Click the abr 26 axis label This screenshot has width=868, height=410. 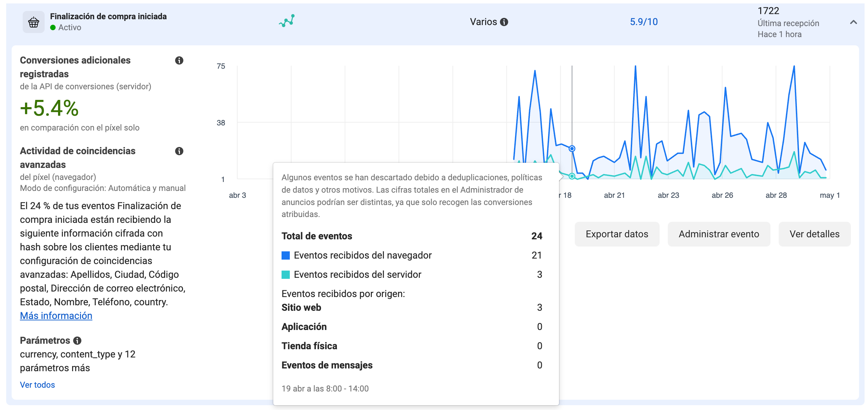[722, 195]
